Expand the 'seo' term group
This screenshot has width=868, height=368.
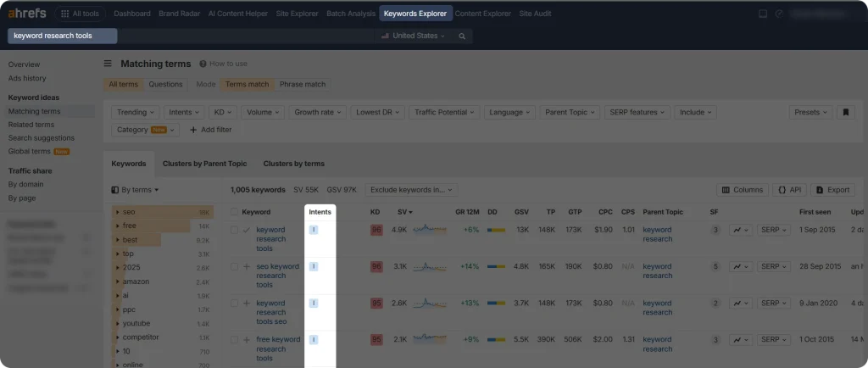(118, 212)
